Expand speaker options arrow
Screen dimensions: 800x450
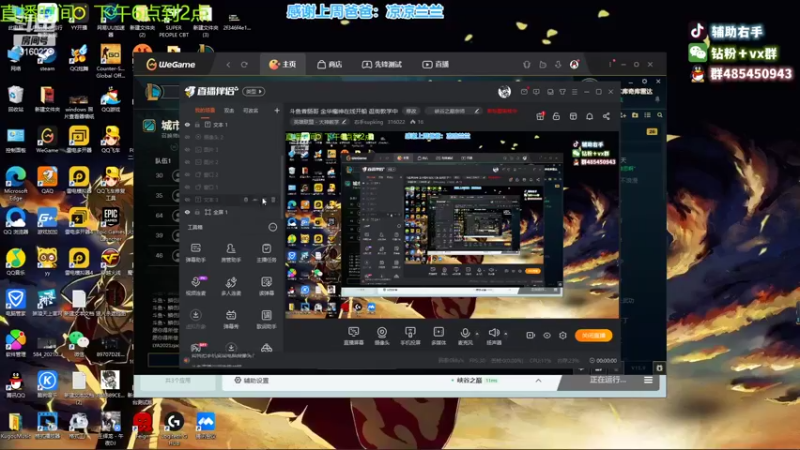(506, 334)
